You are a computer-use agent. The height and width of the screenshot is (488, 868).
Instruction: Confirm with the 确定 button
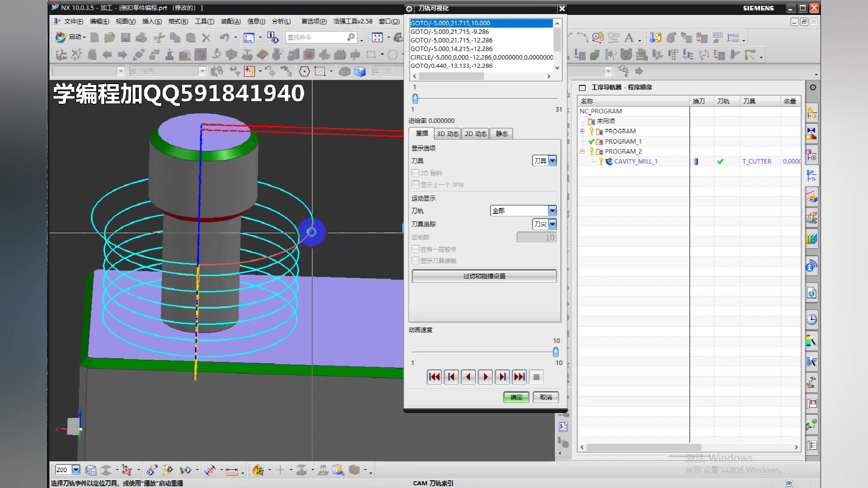pos(516,397)
